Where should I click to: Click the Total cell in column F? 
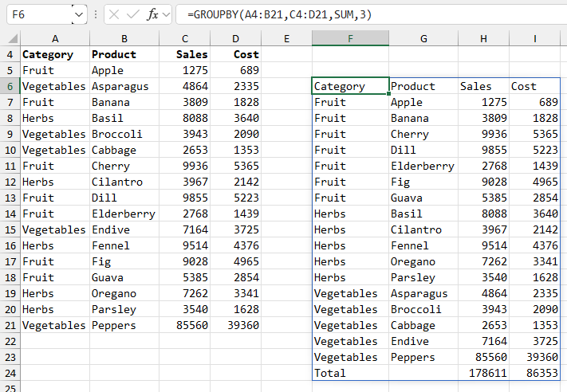(x=350, y=373)
